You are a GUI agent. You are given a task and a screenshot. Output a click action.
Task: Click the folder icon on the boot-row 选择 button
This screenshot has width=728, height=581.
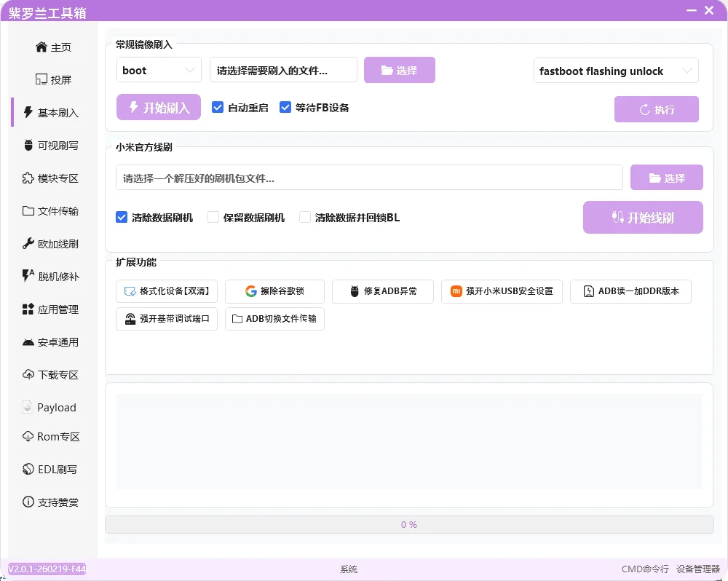(x=387, y=70)
